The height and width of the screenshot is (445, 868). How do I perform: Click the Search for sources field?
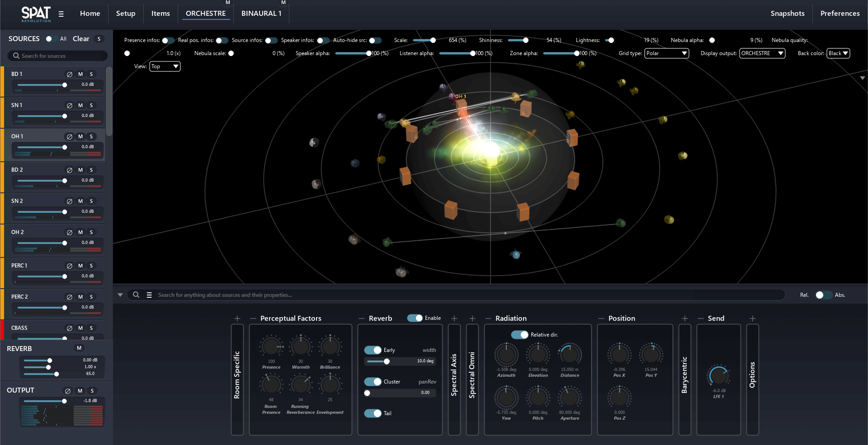coord(58,56)
